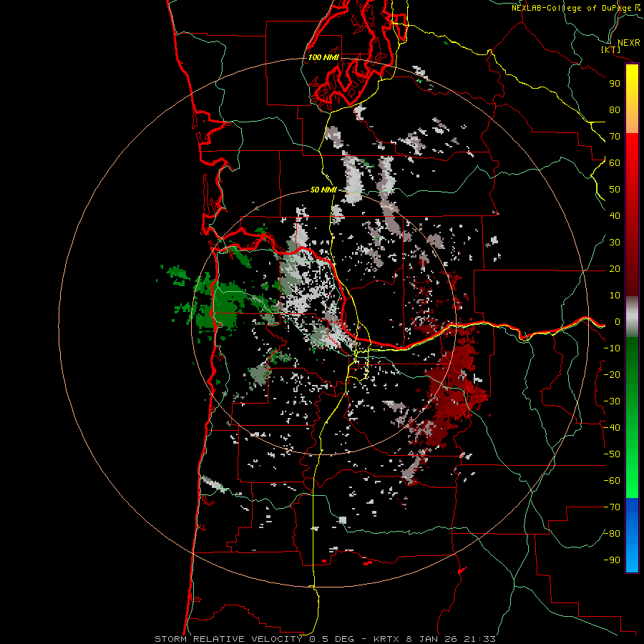
Task: Click the -80 value on the velocity scale
Action: tap(612, 534)
